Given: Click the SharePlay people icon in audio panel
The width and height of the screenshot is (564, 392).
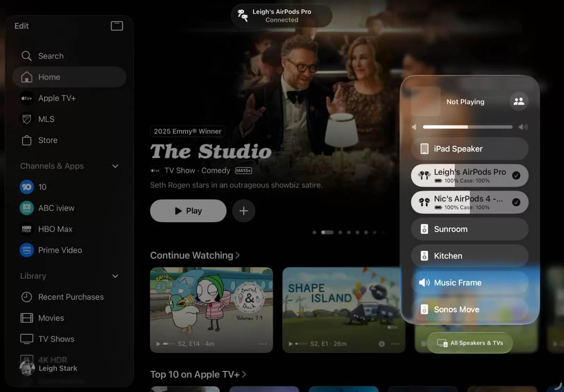Looking at the screenshot, I should click(519, 102).
